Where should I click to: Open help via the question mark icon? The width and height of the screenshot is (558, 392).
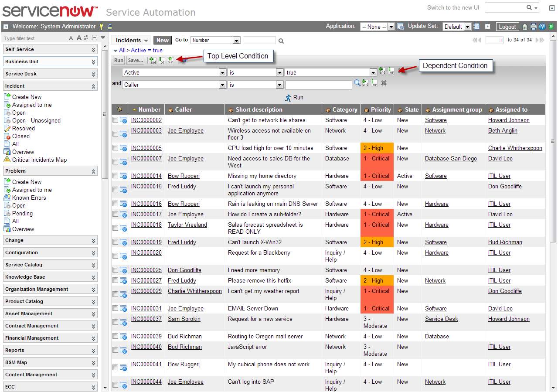(542, 27)
